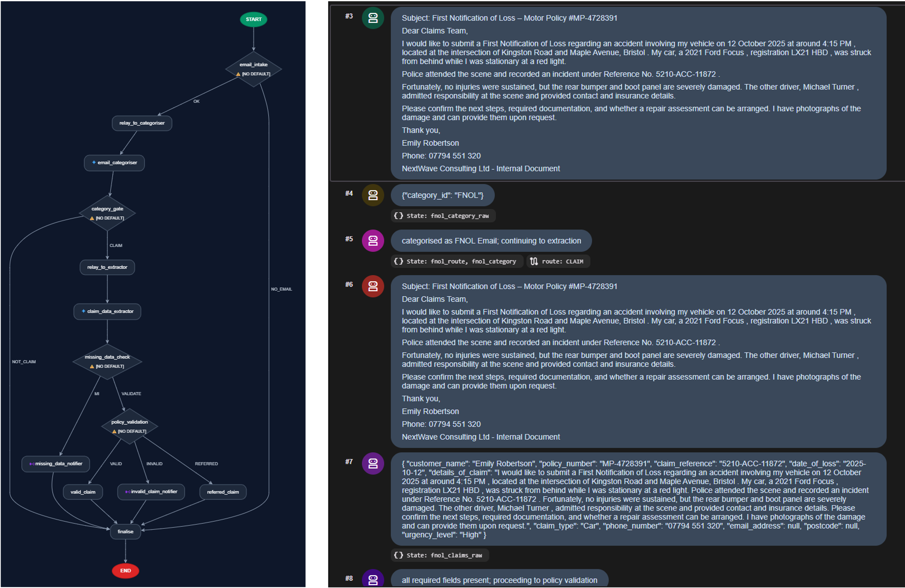Screen dimensions: 905x588
Task: Open the state: fnol_claims_raw chip
Action: point(440,555)
